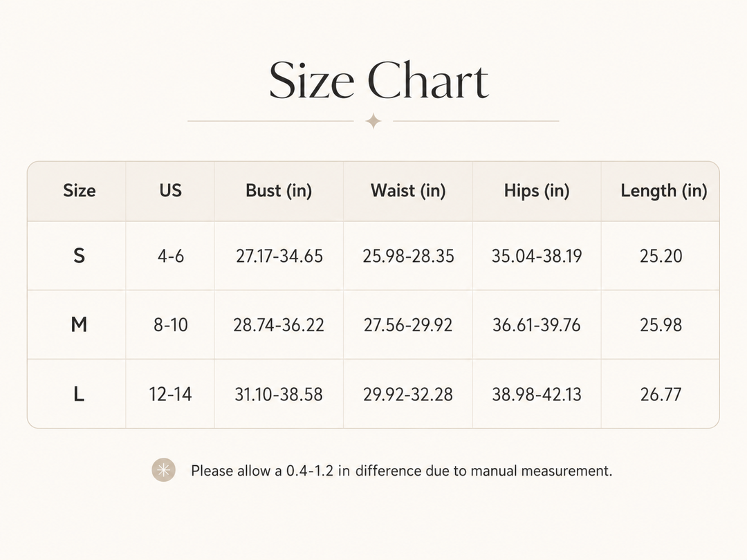This screenshot has width=747, height=560.
Task: Click the 35.04-38.19 hips measurement cell
Action: (x=537, y=256)
